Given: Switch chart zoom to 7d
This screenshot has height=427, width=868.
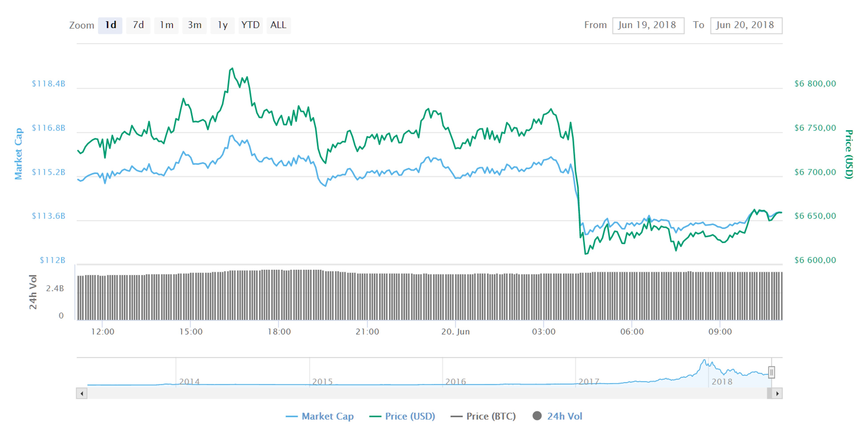Looking at the screenshot, I should tap(138, 25).
